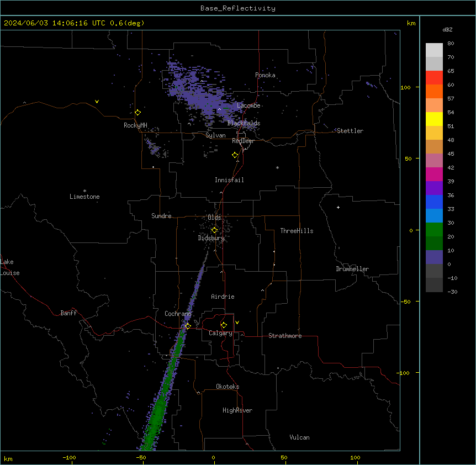Click the -30 value on dBZ legend

pos(452,292)
